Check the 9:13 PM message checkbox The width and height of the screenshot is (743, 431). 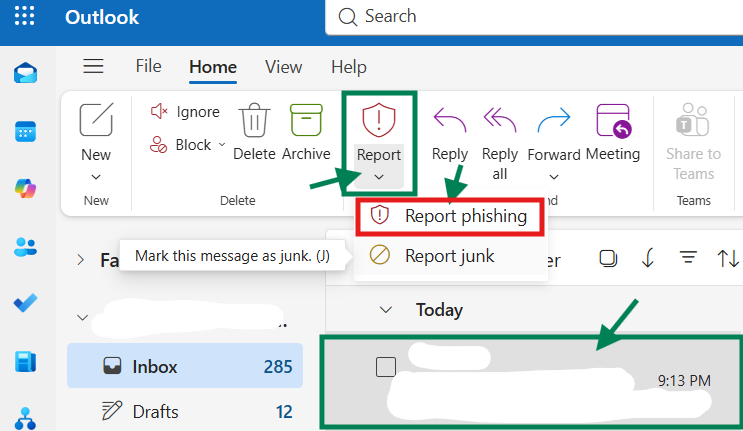coord(386,367)
